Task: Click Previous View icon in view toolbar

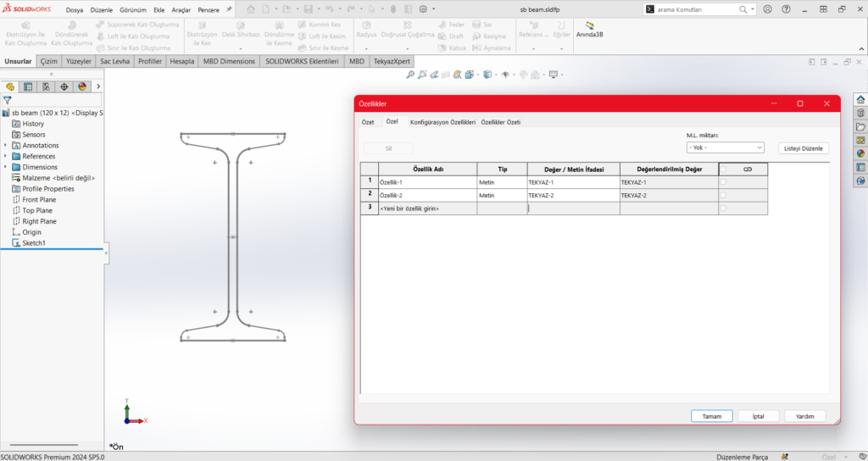Action: (435, 75)
